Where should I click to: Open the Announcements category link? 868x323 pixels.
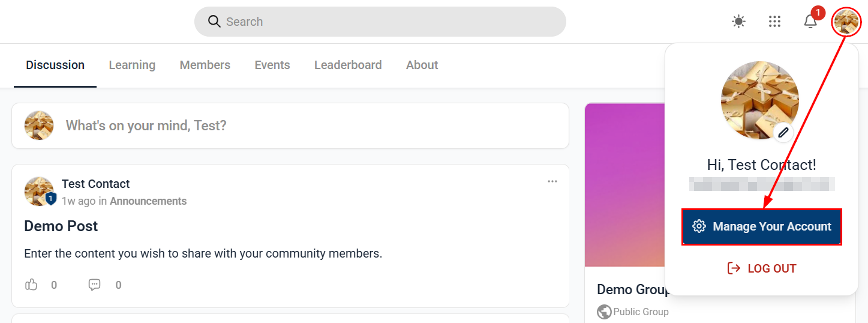148,201
